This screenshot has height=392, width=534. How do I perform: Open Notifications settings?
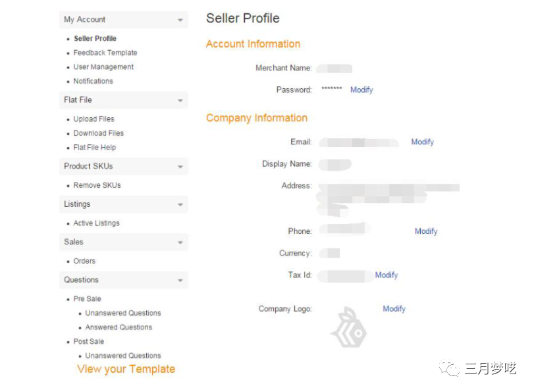tap(93, 81)
